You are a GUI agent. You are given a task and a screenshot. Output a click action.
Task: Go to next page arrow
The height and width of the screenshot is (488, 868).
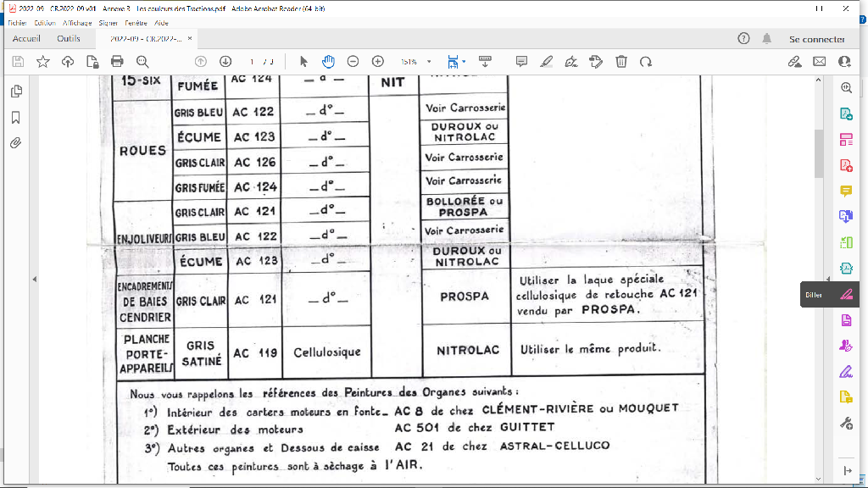coord(225,61)
